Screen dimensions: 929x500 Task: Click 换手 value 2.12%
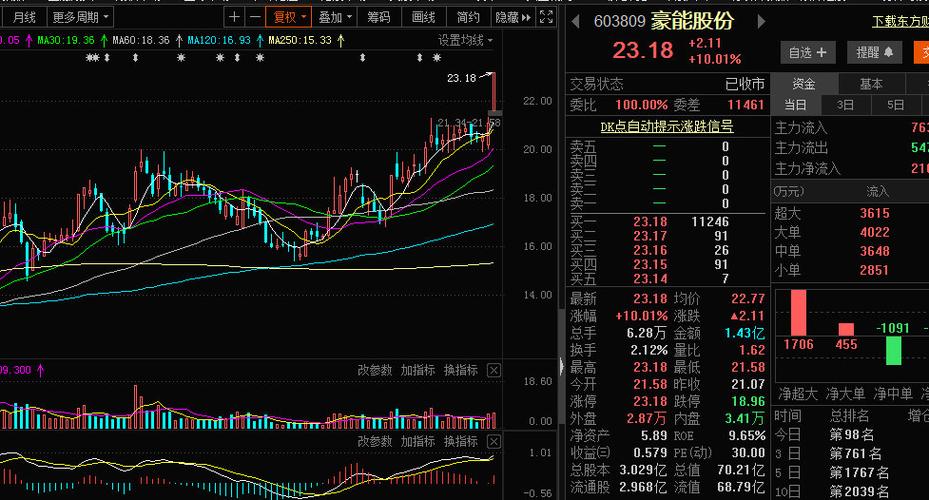click(649, 350)
